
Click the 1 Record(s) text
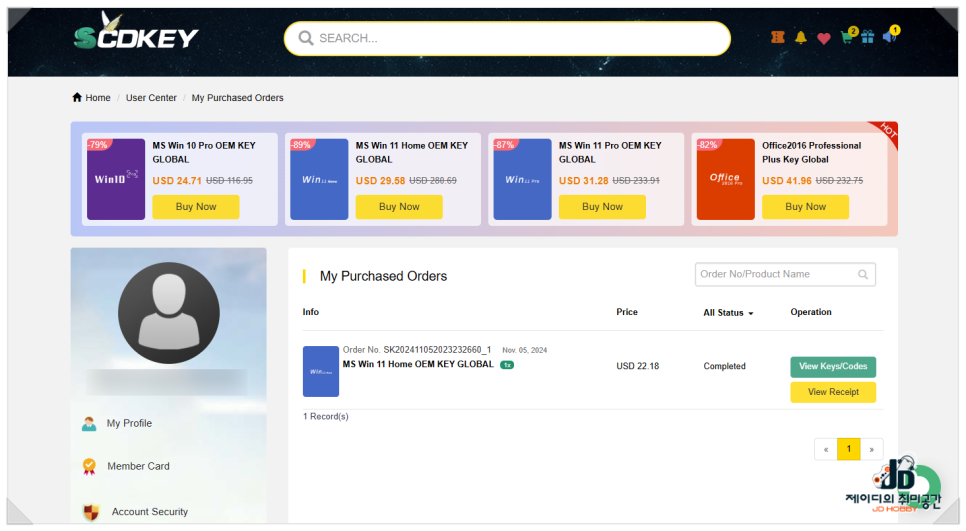tap(325, 416)
